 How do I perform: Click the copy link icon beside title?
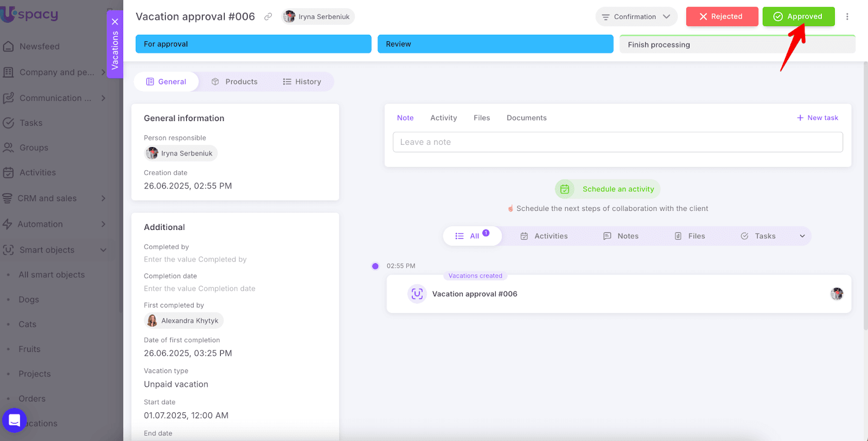(268, 17)
